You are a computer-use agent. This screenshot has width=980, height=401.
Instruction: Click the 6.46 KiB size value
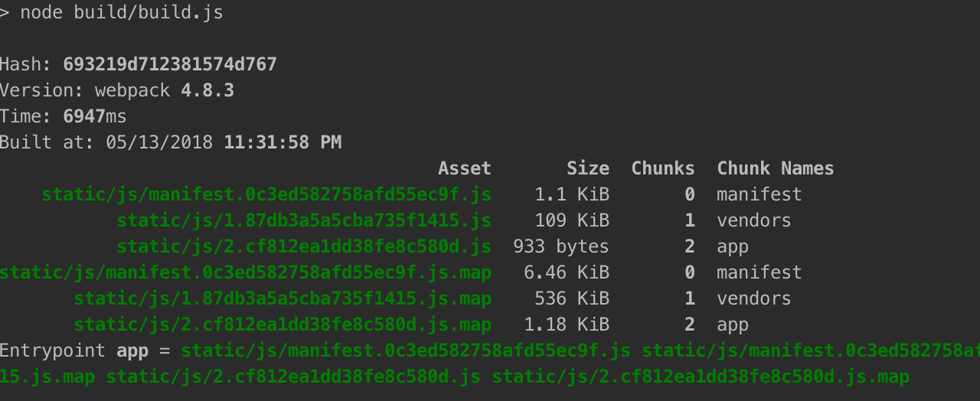[566, 272]
